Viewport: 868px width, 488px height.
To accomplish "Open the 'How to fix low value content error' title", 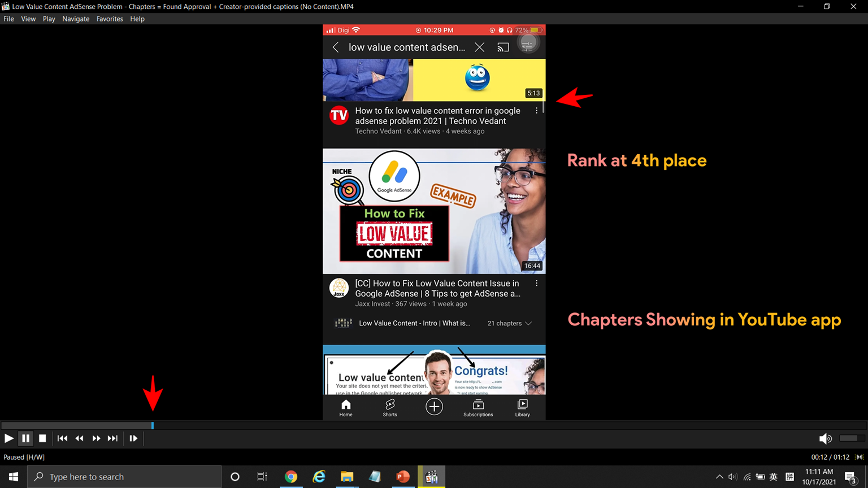I will coord(437,116).
